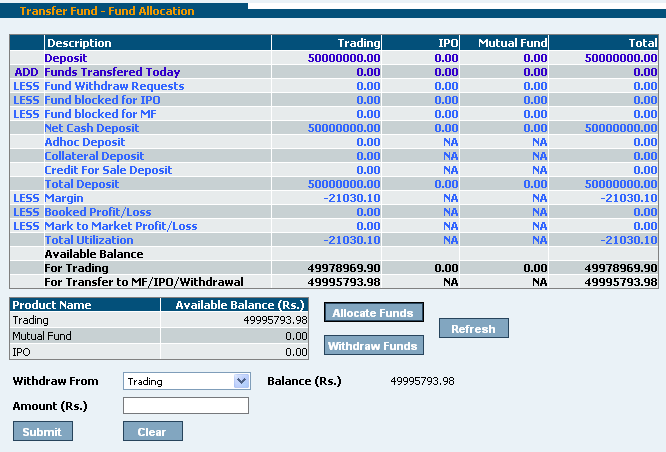Select the Trading column header
The height and width of the screenshot is (452, 666).
point(358,43)
